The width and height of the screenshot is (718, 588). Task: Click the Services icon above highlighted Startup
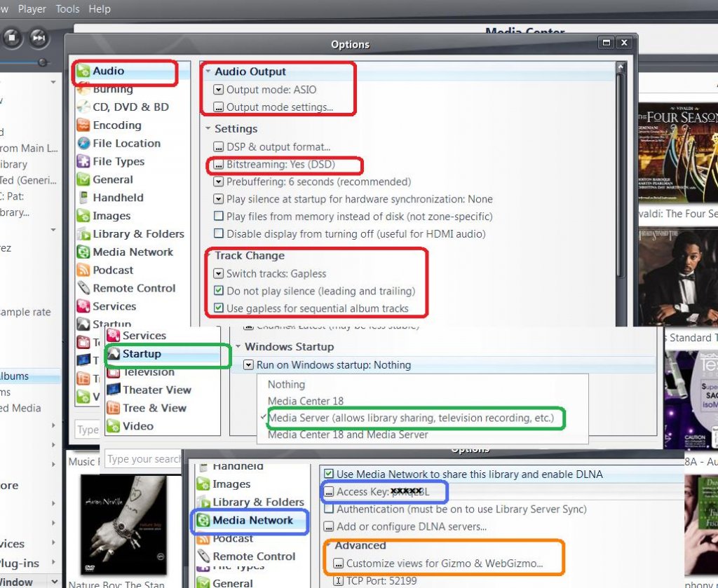113,336
